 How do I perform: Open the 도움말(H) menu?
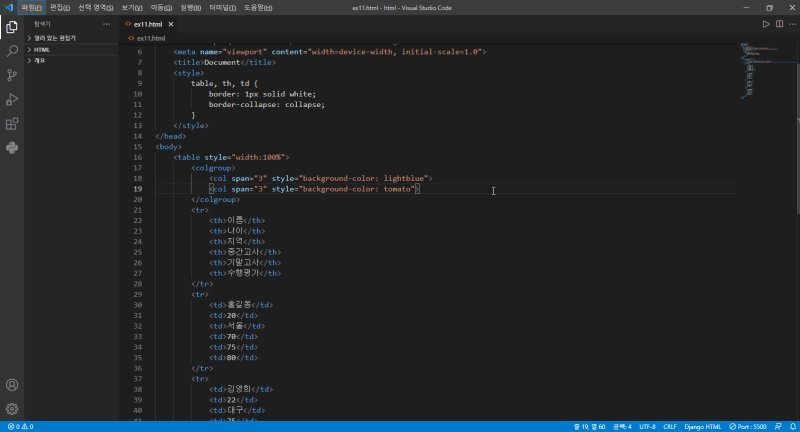coord(258,8)
